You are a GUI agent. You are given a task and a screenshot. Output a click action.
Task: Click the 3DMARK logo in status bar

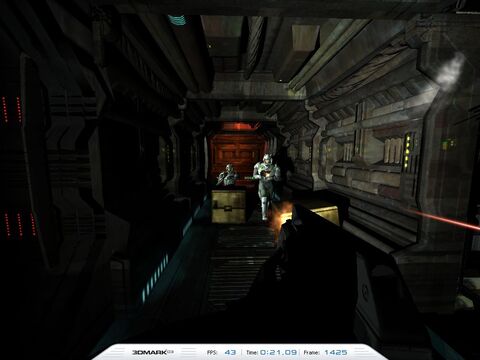153,352
